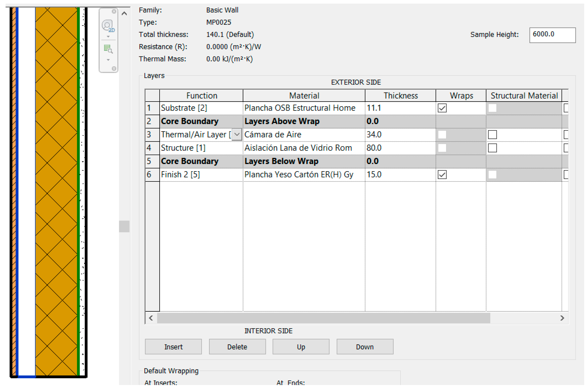This screenshot has height=391, width=588.
Task: Click the zoom region icon in navigation bar
Action: coord(108,49)
